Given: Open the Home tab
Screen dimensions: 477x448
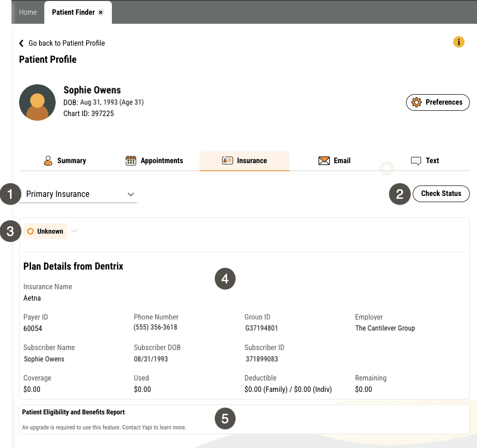Looking at the screenshot, I should (x=28, y=12).
